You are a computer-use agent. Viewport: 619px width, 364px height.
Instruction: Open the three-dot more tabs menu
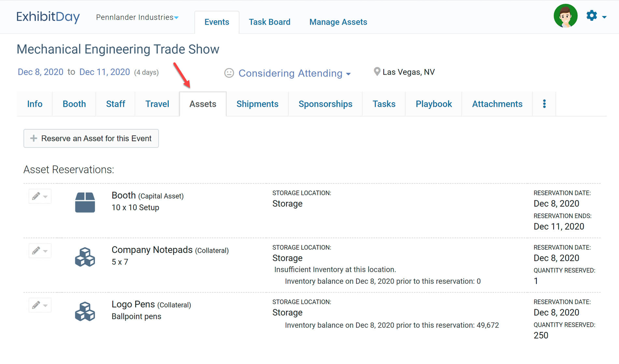[544, 104]
